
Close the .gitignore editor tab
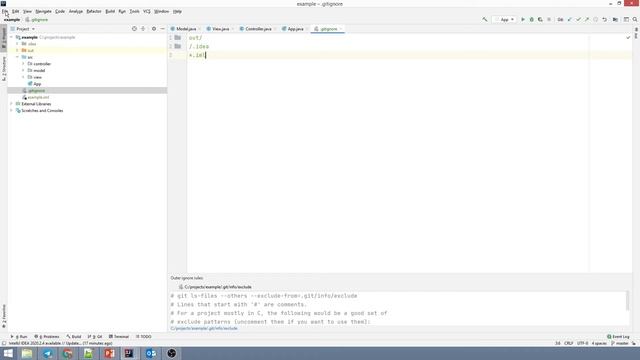341,29
